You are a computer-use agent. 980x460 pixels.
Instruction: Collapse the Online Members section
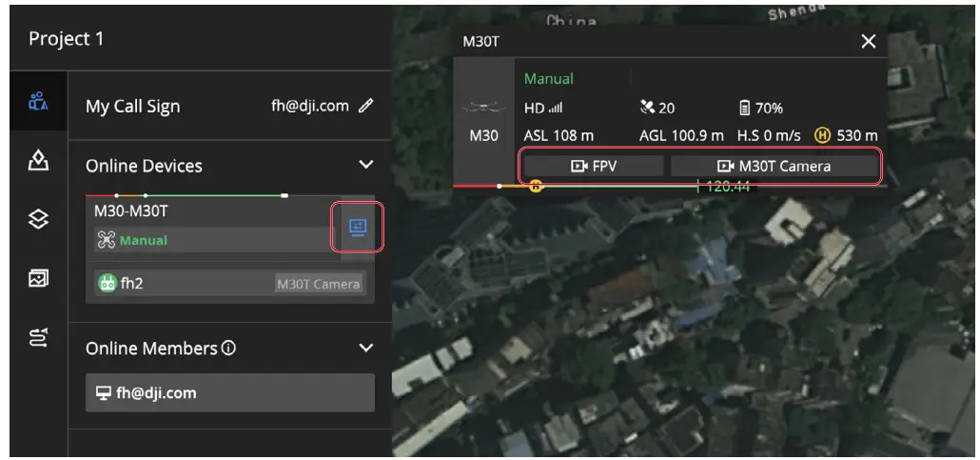coord(365,348)
